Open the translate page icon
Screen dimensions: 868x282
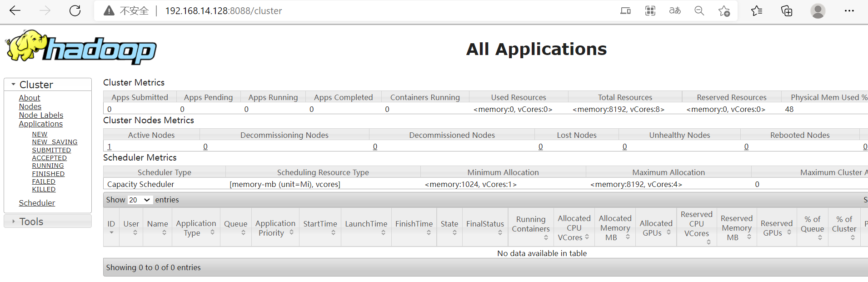pos(675,10)
